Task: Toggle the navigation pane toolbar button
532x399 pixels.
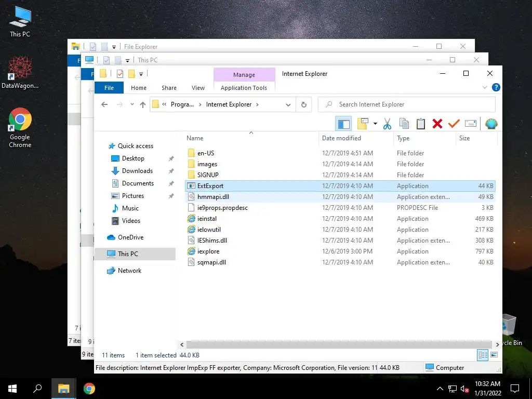Action: click(x=343, y=124)
